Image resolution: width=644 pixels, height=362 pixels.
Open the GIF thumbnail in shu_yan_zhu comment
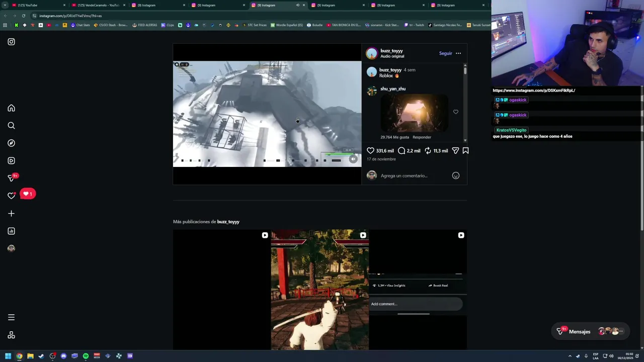pos(414,113)
